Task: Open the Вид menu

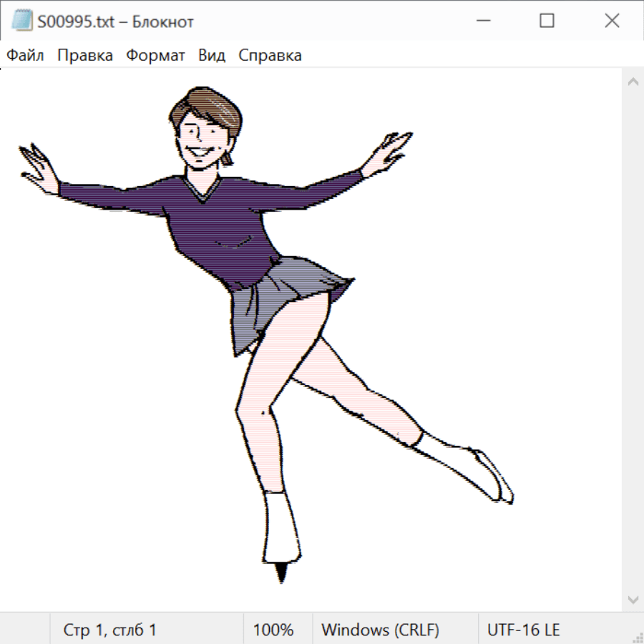Action: 212,56
